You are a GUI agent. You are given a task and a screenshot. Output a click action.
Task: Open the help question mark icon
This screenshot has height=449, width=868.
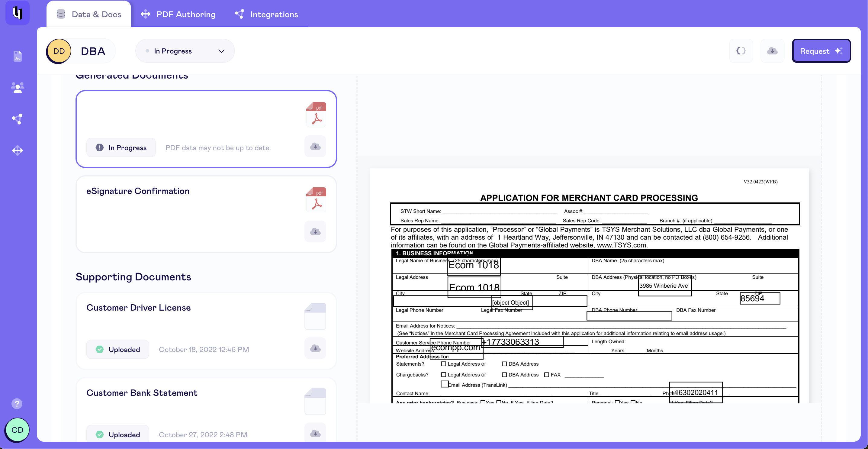coord(17,403)
